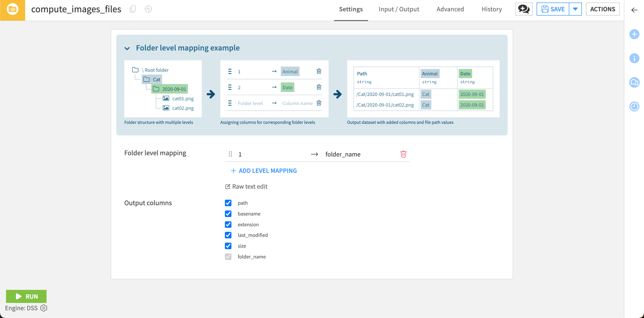Open the discussions chat icon top right
Image resolution: width=644 pixels, height=318 pixels.
524,9
